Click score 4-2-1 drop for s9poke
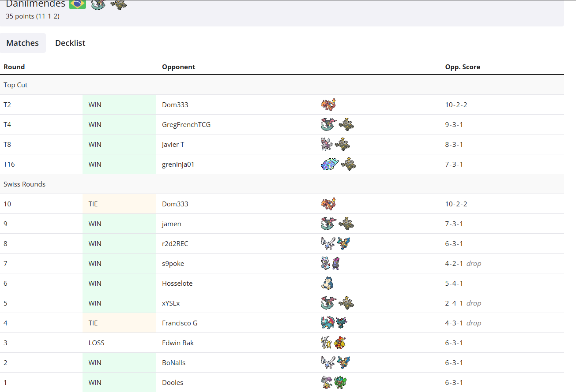576x392 pixels. (x=463, y=263)
